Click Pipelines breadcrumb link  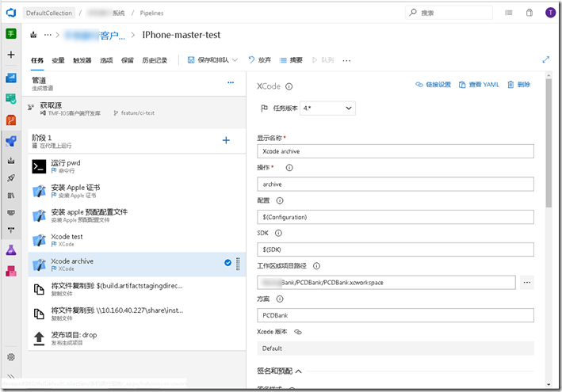tap(151, 13)
